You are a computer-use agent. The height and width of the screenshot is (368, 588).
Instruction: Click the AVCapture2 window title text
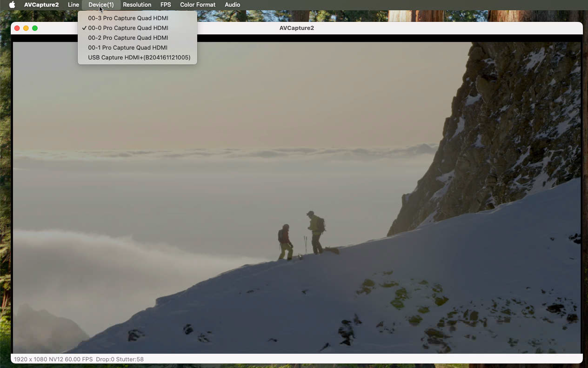tap(296, 28)
